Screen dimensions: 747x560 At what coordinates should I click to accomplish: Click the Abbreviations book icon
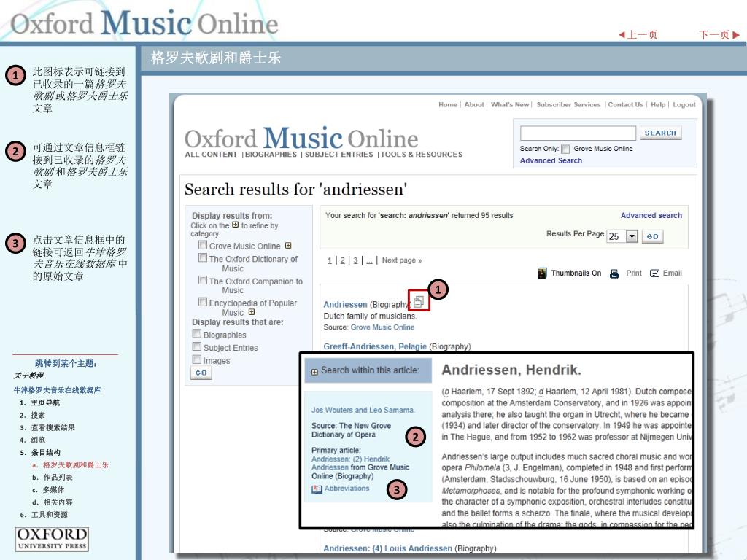[317, 489]
